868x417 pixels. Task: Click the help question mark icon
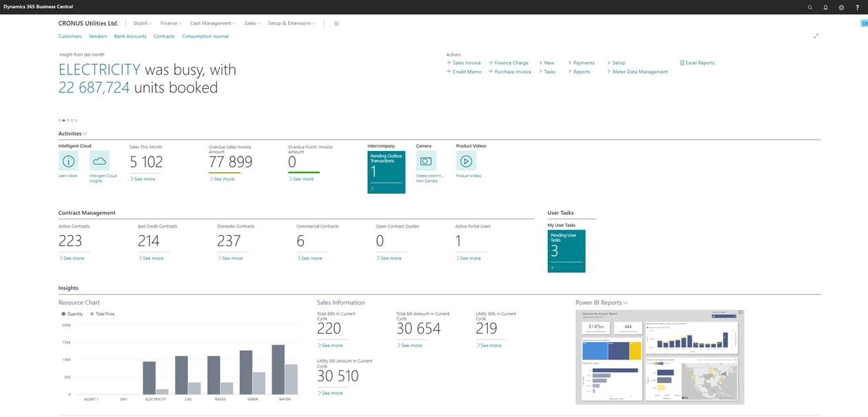tap(857, 7)
